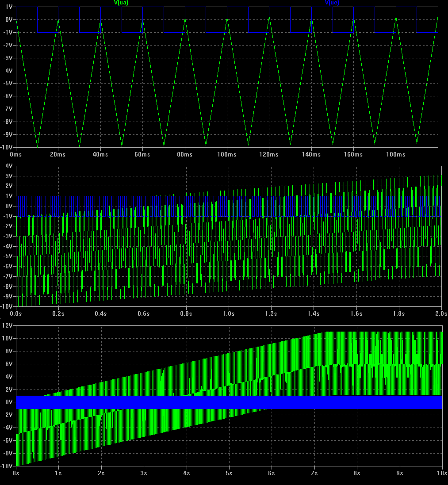Click the 0ms time axis label
This screenshot has height=485, width=448.
tap(16, 154)
